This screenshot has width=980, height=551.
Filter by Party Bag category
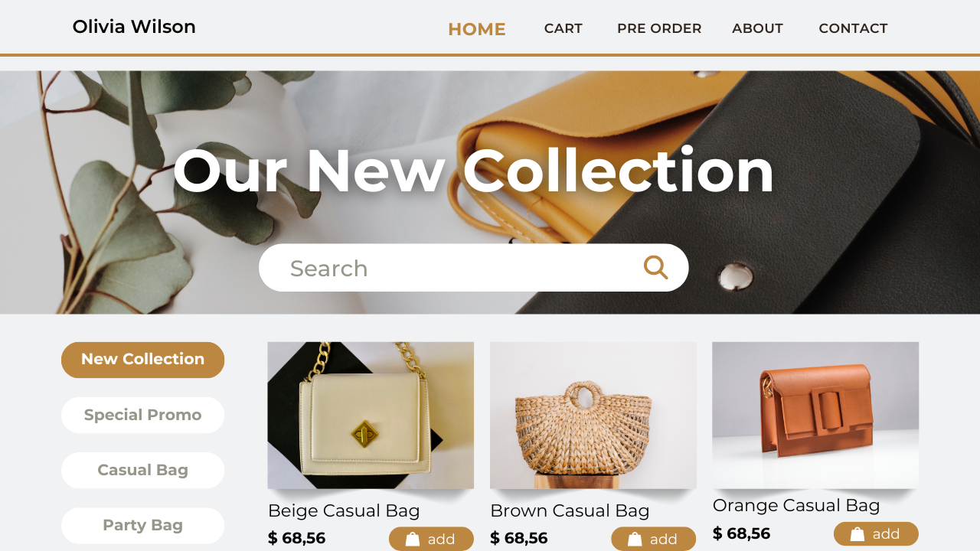(142, 526)
